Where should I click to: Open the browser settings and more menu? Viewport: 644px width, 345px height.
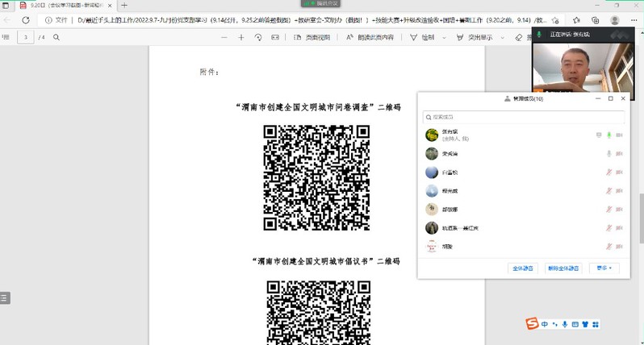[x=634, y=20]
